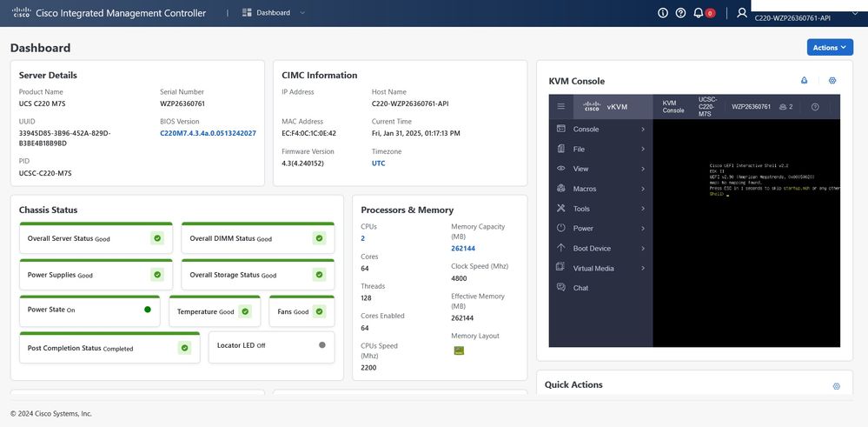Expand the user account dropdown chevron
This screenshot has height=427, width=868.
(855, 15)
